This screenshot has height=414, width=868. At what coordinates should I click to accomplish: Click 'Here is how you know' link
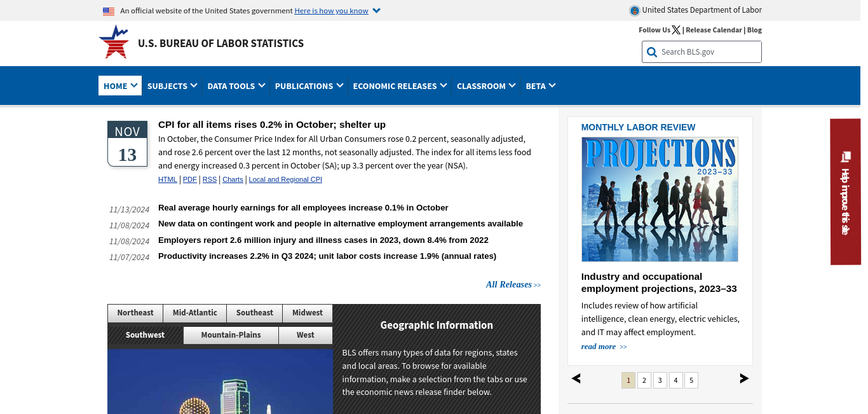click(x=331, y=11)
